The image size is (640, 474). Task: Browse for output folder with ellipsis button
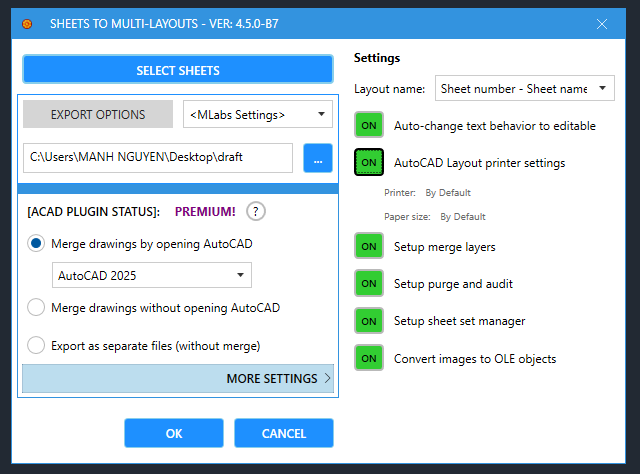(x=318, y=158)
